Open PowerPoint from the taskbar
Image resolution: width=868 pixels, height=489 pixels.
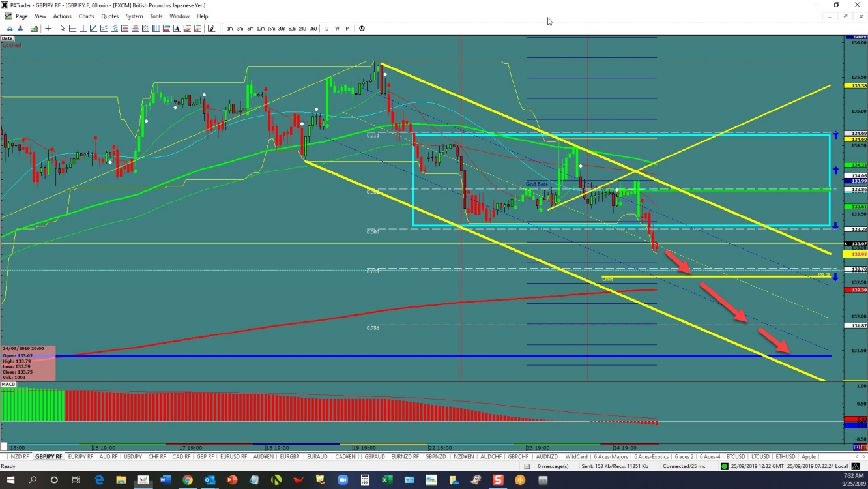coord(232,480)
